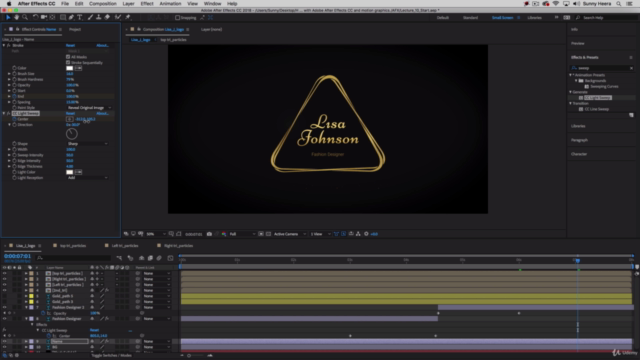Switch to the Left tri_particles timeline tab
Viewport: 640px width, 360px height.
coord(125,246)
